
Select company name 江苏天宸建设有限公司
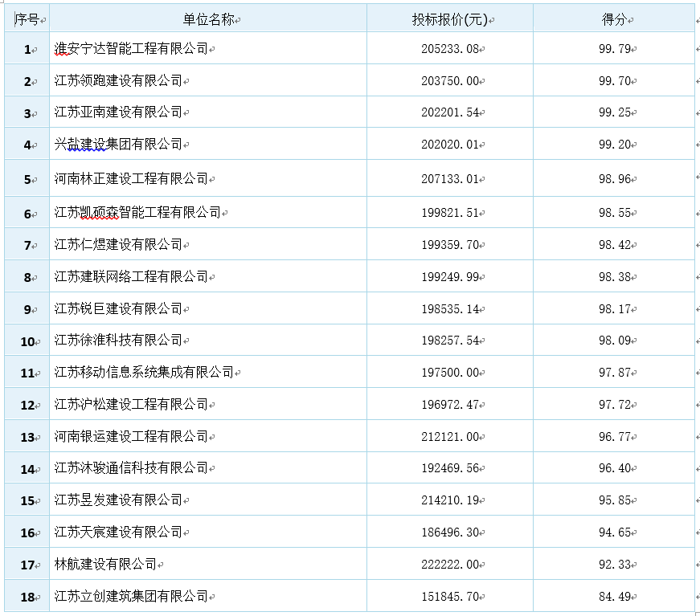(118, 532)
